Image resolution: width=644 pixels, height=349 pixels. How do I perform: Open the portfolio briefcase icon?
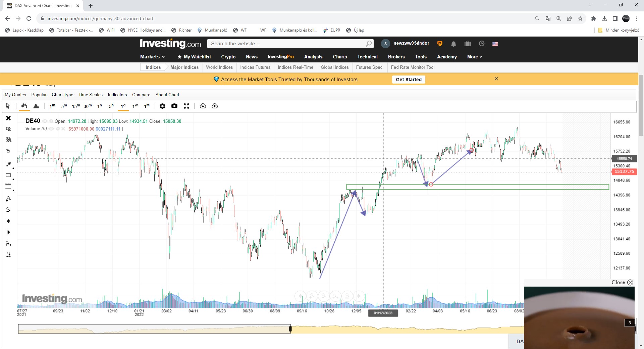click(468, 44)
